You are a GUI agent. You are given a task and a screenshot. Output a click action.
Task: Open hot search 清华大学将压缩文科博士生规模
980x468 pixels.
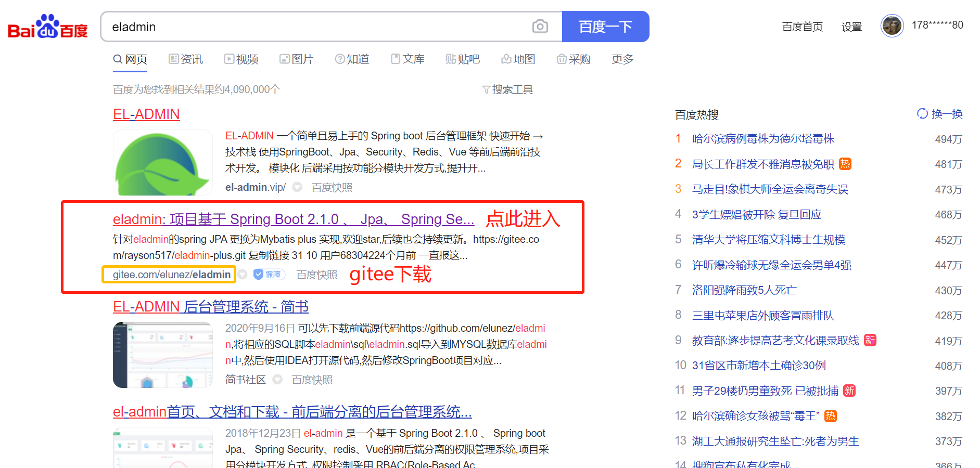[769, 240]
